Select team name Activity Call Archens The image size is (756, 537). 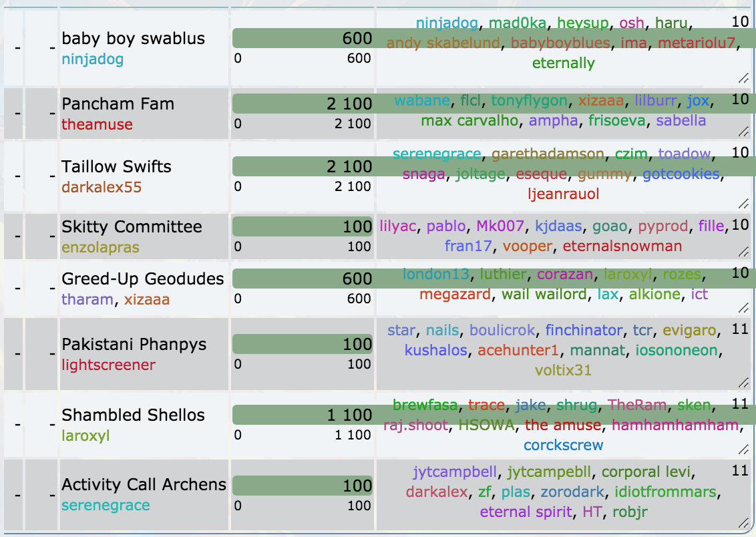(x=144, y=485)
